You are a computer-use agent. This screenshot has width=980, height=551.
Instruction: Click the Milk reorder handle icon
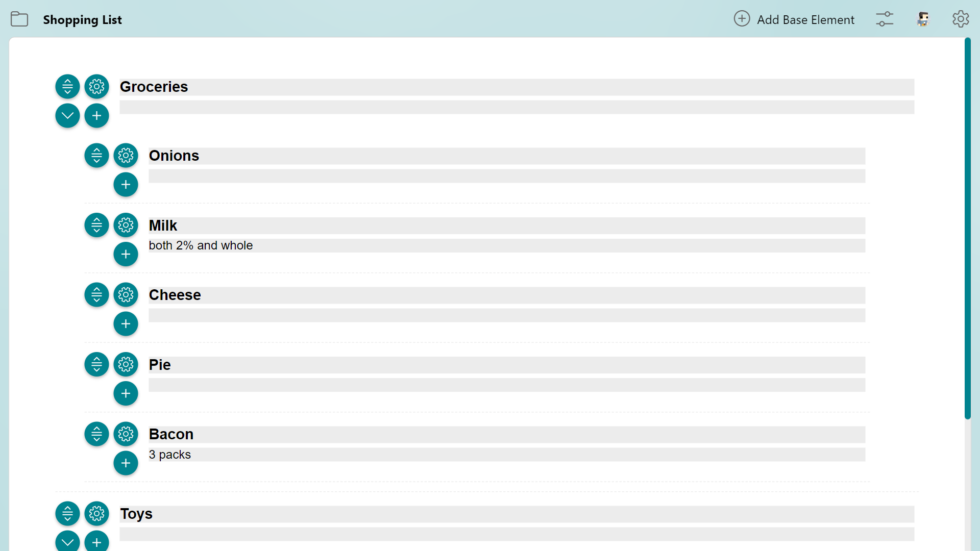coord(96,225)
